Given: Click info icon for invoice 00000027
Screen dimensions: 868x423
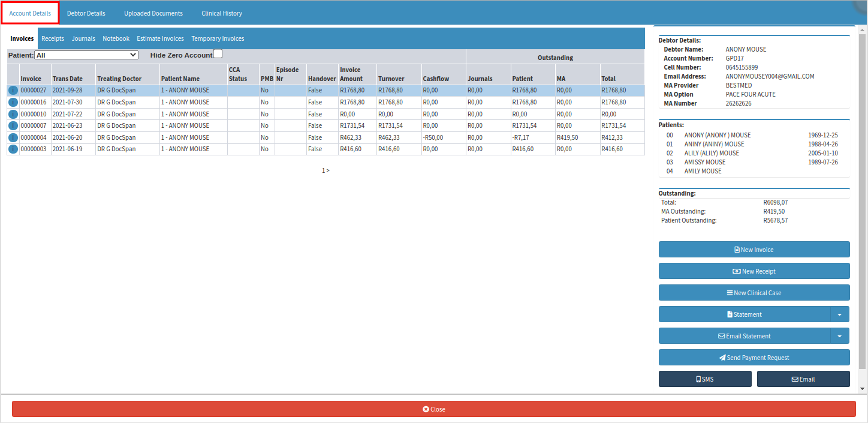Looking at the screenshot, I should pyautogui.click(x=13, y=91).
